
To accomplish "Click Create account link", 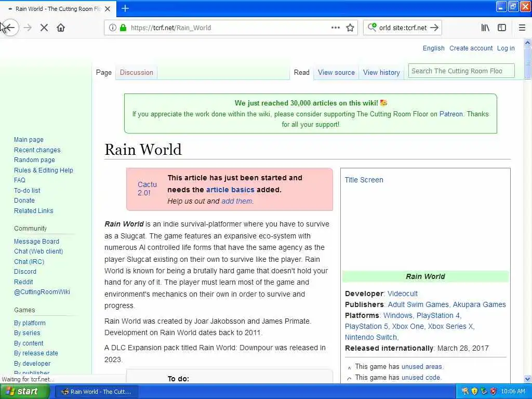I will [x=471, y=48].
